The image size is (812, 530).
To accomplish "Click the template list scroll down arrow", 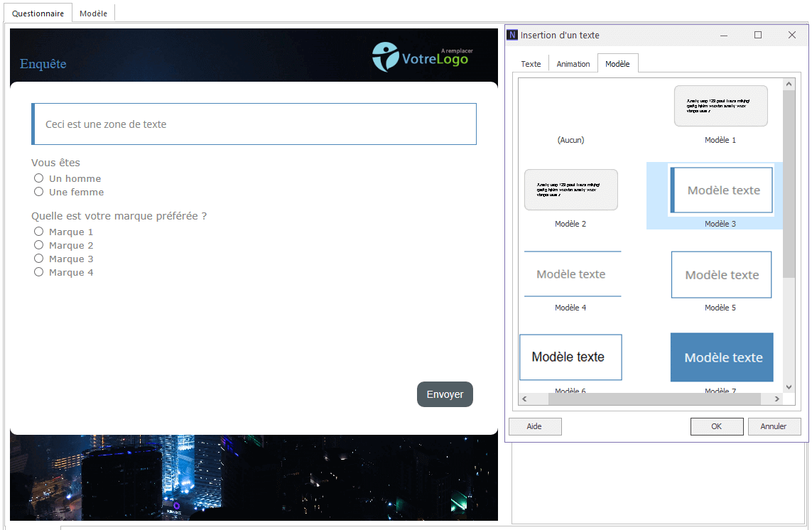I will point(789,387).
